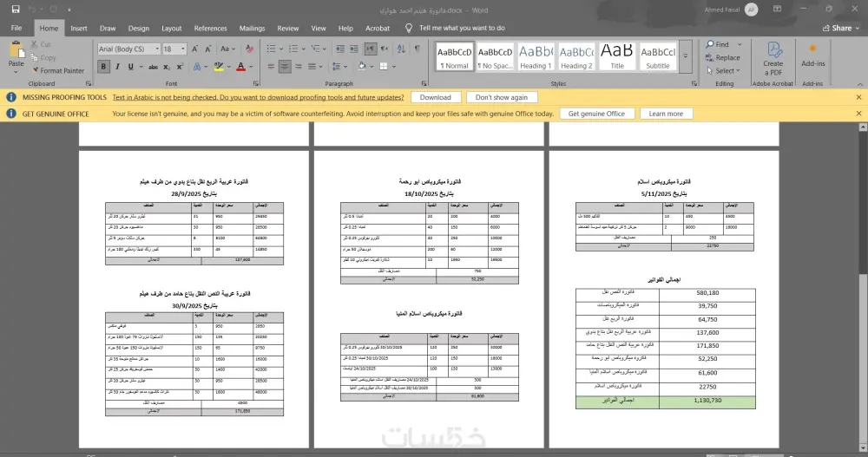This screenshot has height=457, width=868.
Task: Expand the numbering list dropdown arrow
Action: click(x=303, y=49)
